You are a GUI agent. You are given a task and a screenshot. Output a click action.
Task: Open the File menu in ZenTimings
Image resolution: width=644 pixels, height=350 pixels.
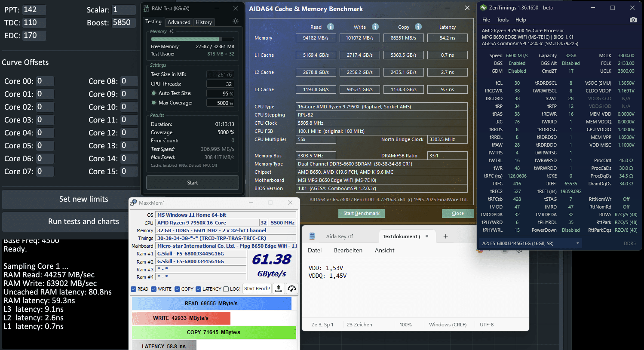pos(486,20)
